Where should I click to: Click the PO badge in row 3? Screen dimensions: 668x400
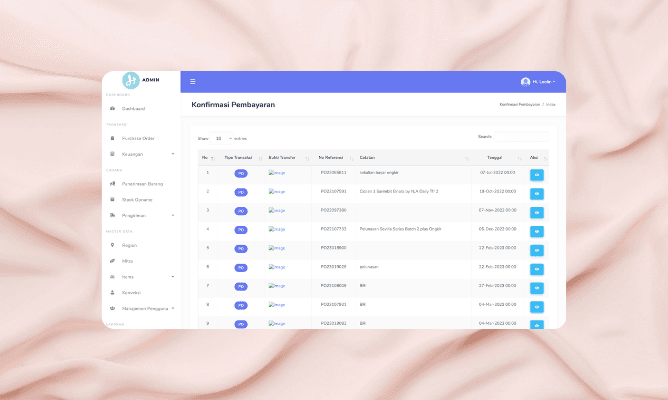point(241,211)
